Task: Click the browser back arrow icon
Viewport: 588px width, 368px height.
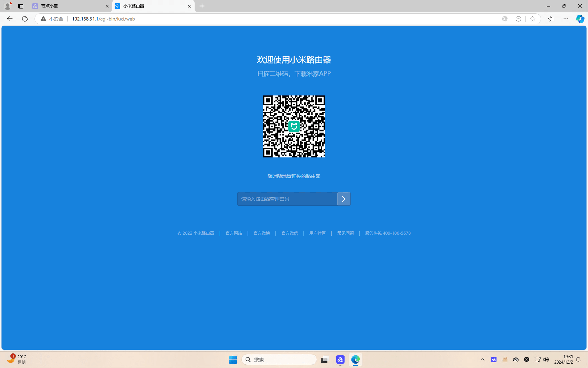Action: click(10, 19)
